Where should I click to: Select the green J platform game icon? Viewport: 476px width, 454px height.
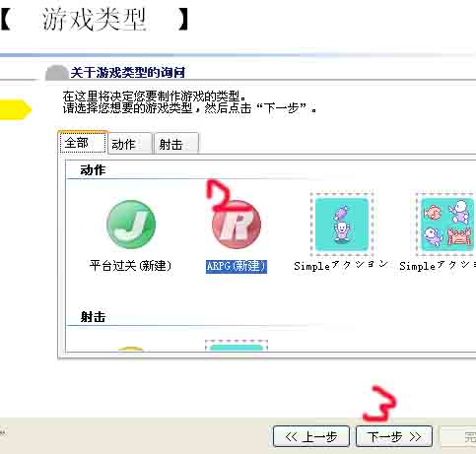pos(131,225)
